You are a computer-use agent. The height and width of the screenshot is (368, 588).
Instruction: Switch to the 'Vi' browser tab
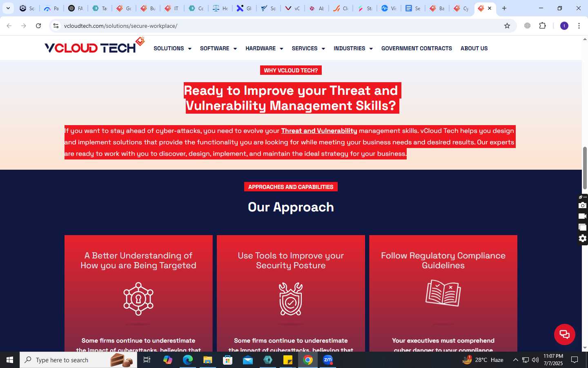click(x=389, y=8)
